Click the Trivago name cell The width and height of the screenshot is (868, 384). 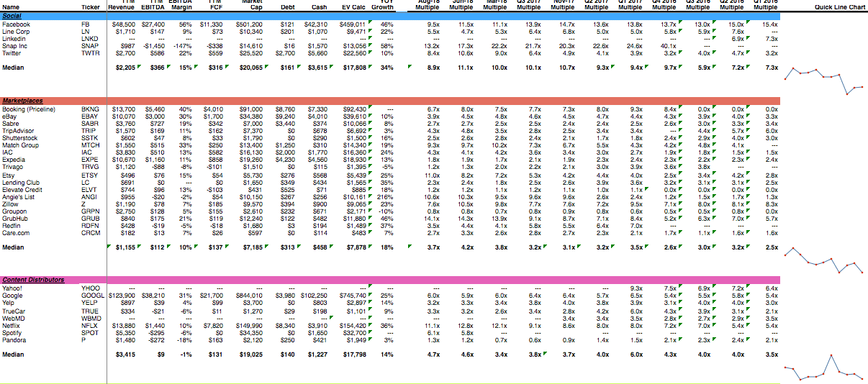[12, 166]
